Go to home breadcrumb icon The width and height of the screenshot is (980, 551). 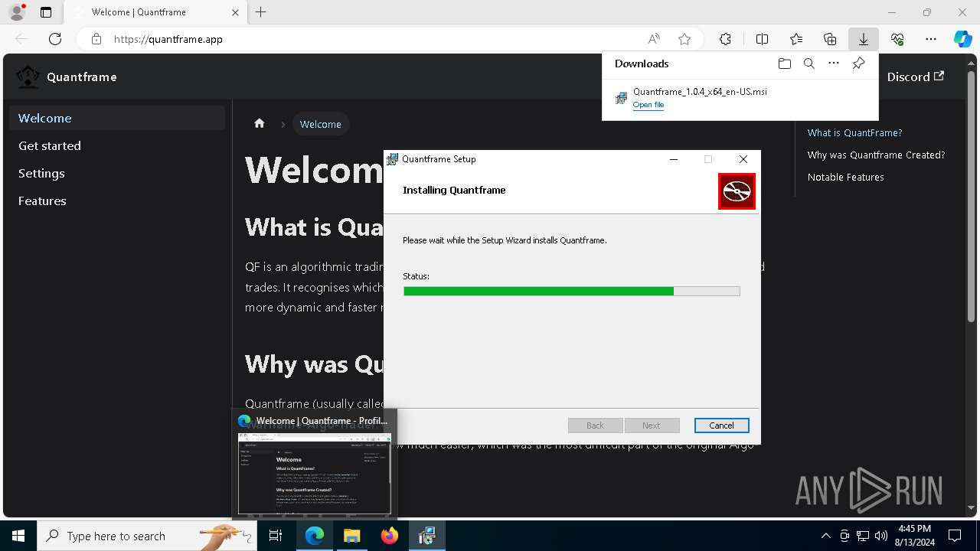click(x=260, y=123)
